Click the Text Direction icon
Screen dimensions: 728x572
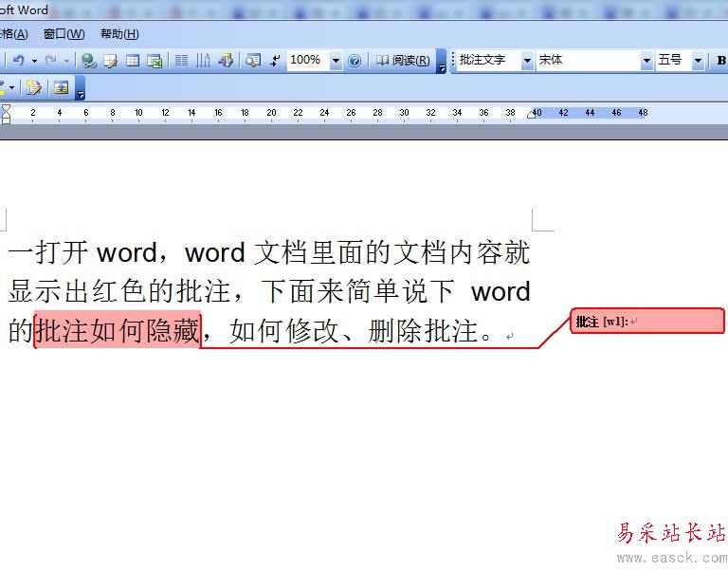[203, 61]
